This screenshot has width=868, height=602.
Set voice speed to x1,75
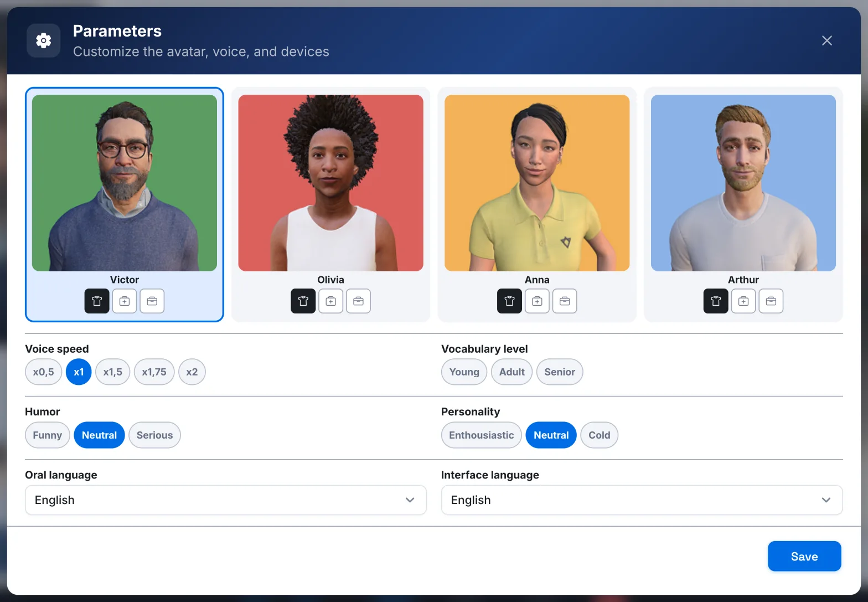(154, 372)
